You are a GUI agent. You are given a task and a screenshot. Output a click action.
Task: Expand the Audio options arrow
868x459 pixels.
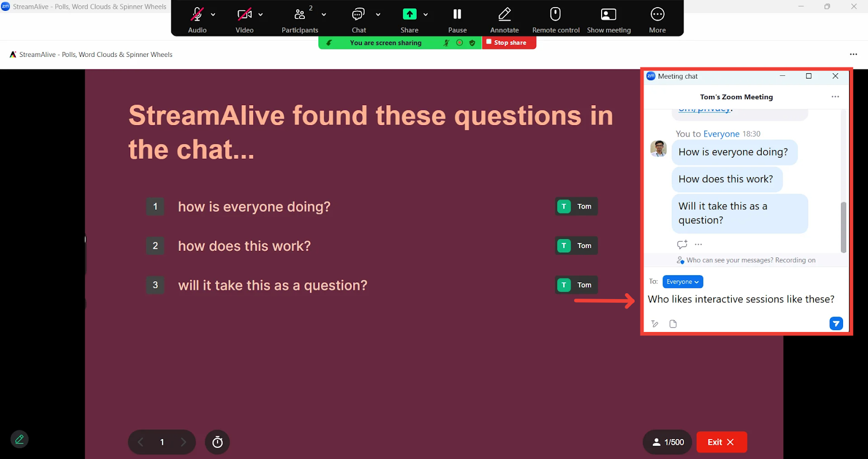213,15
